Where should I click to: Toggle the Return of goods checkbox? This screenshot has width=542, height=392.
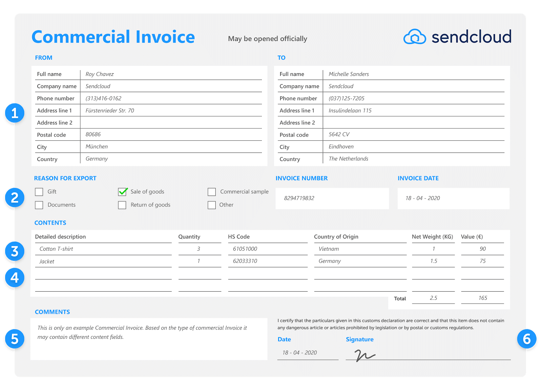click(122, 205)
